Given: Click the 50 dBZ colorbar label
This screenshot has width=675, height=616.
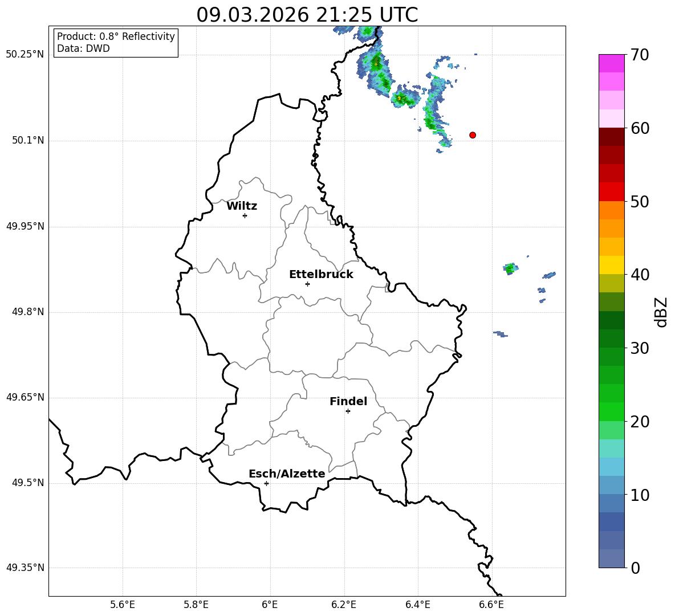Looking at the screenshot, I should point(639,201).
